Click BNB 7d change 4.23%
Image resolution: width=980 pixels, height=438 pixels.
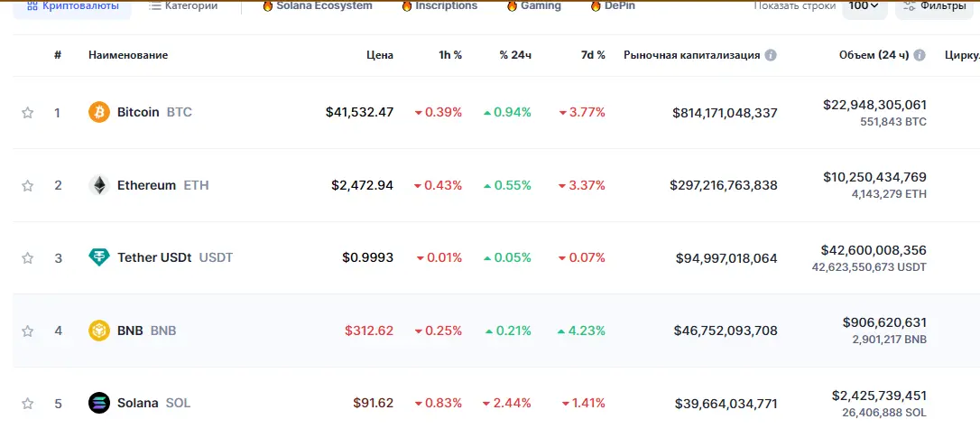coord(581,331)
